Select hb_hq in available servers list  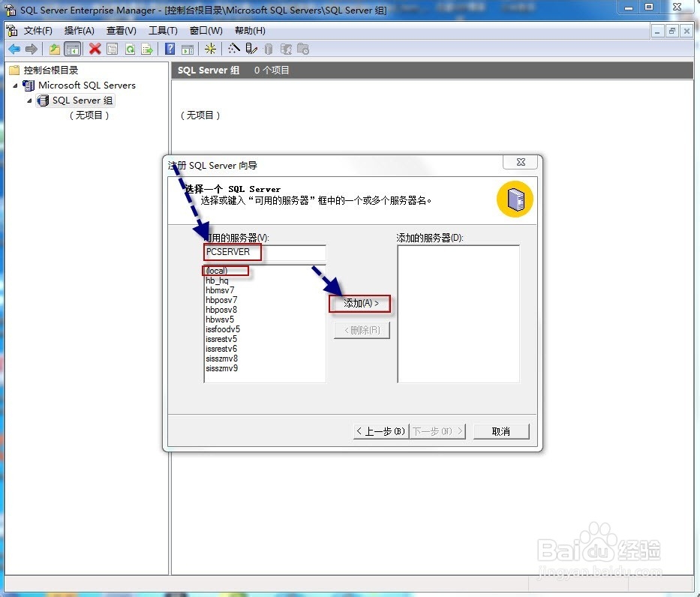[217, 280]
